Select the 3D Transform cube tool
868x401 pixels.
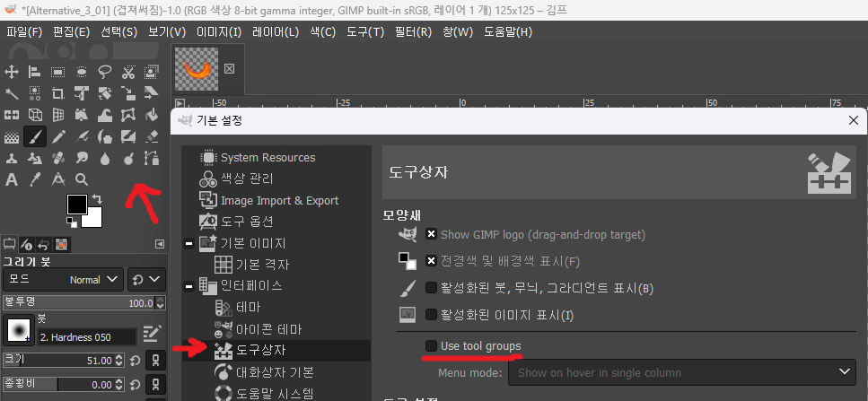coord(35,115)
